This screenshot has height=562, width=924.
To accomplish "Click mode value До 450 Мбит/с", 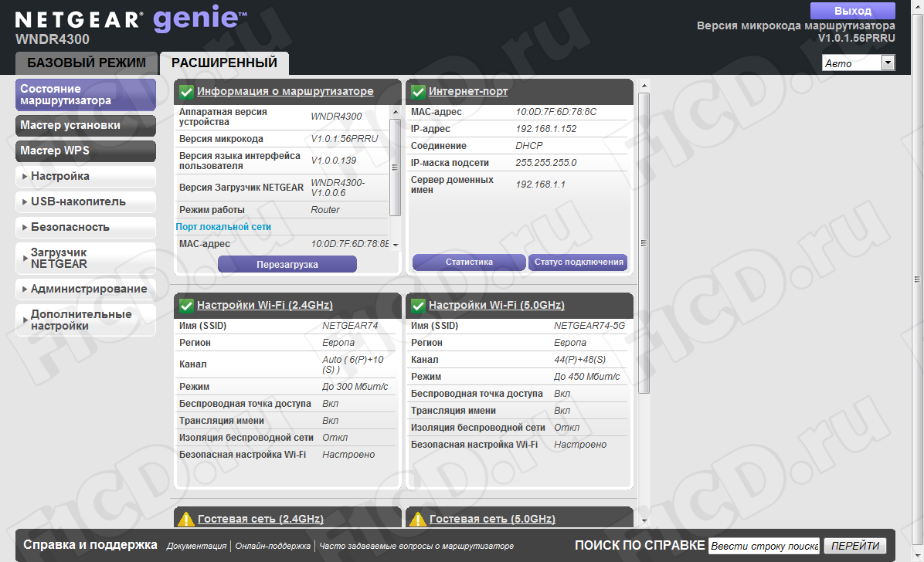I will tap(587, 377).
